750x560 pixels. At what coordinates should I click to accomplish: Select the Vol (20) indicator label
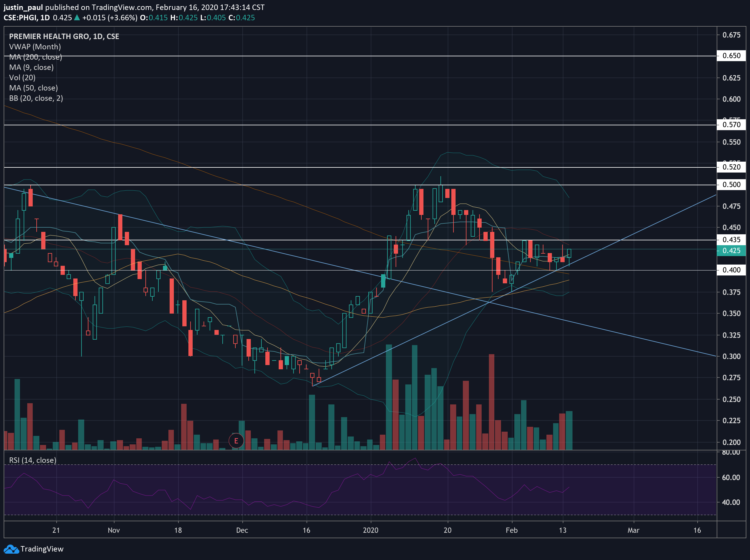point(22,77)
